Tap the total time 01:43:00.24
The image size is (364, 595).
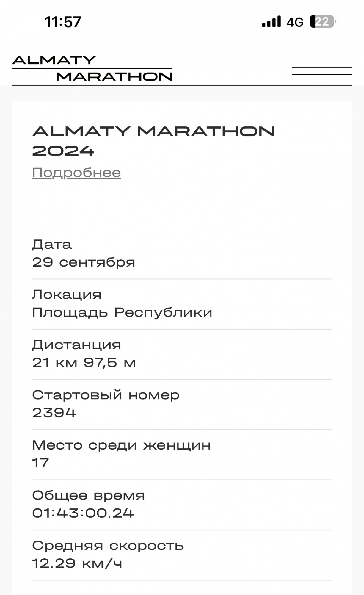[83, 513]
